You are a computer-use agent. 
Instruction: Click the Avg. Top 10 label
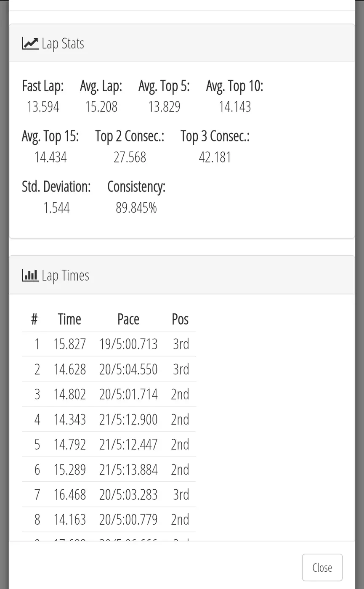[x=235, y=86]
